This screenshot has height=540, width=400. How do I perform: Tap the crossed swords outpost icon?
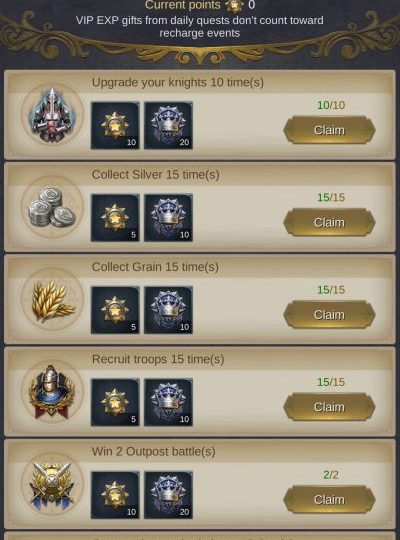coord(52,484)
